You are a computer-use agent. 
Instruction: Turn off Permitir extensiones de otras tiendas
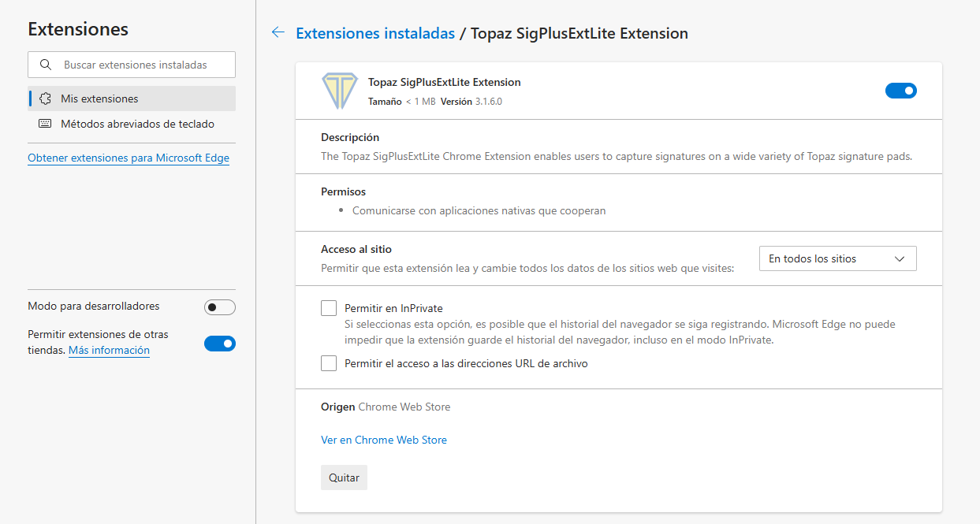pos(220,343)
